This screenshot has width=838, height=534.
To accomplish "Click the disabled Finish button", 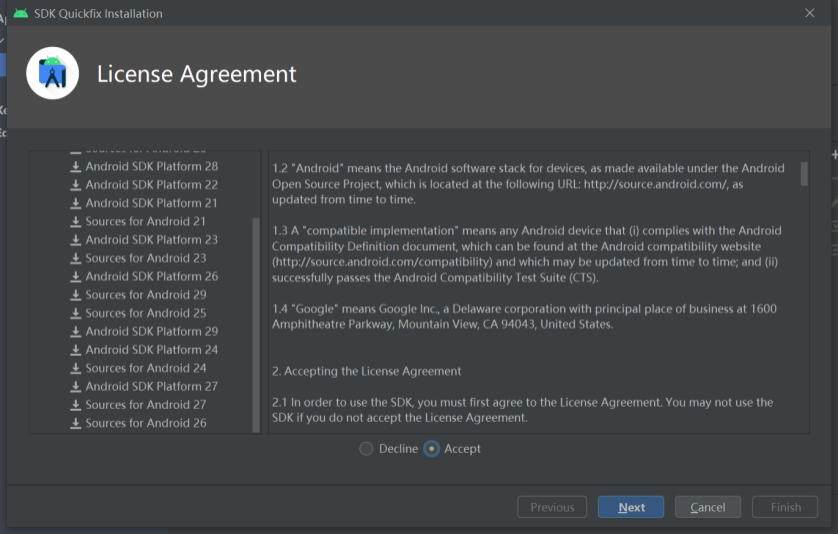I will pyautogui.click(x=785, y=507).
